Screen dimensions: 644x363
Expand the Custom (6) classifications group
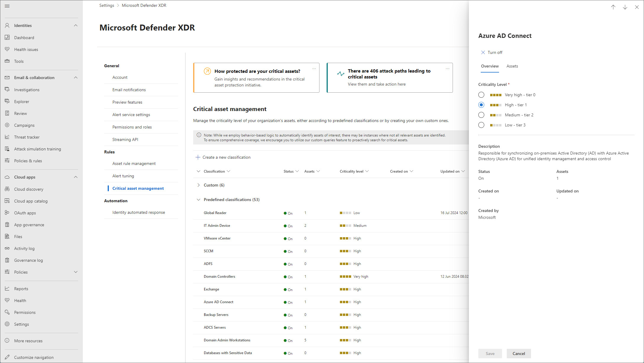click(x=198, y=185)
